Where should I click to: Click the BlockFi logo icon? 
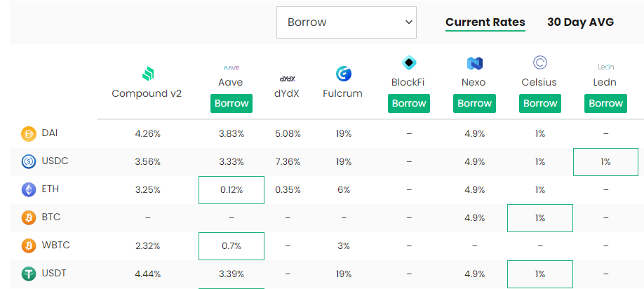(x=409, y=63)
